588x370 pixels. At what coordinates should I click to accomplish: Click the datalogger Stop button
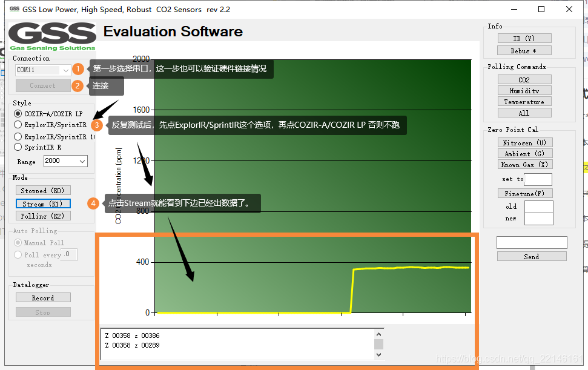[43, 312]
